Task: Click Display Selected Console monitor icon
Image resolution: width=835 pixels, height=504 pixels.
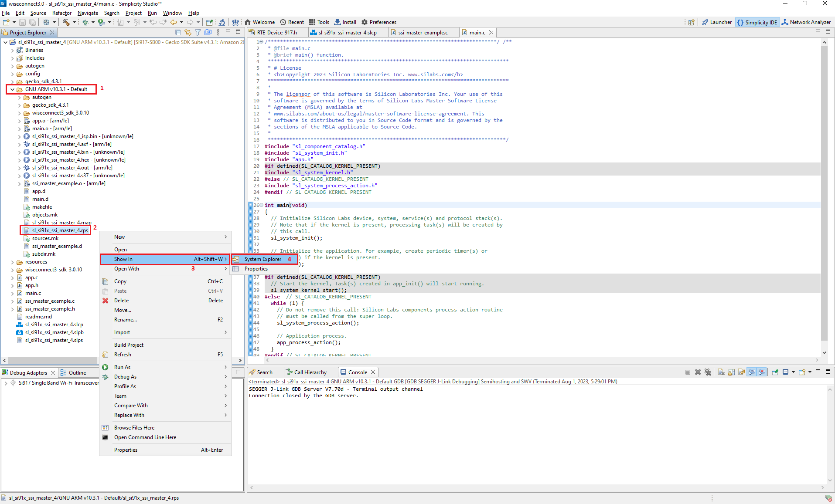Action: [785, 372]
